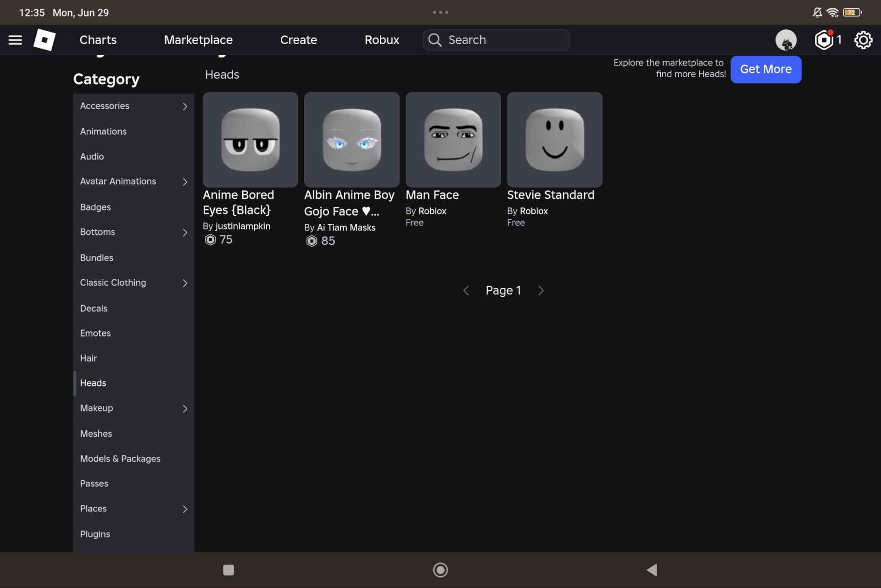Visit creator justinlampkin's profile

pos(243,227)
